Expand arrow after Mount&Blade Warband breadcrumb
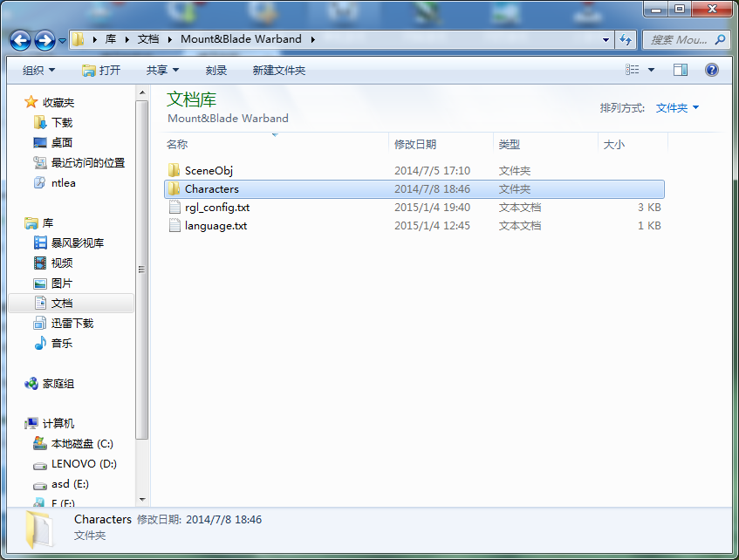Viewport: 739px width, 560px height. pos(313,39)
